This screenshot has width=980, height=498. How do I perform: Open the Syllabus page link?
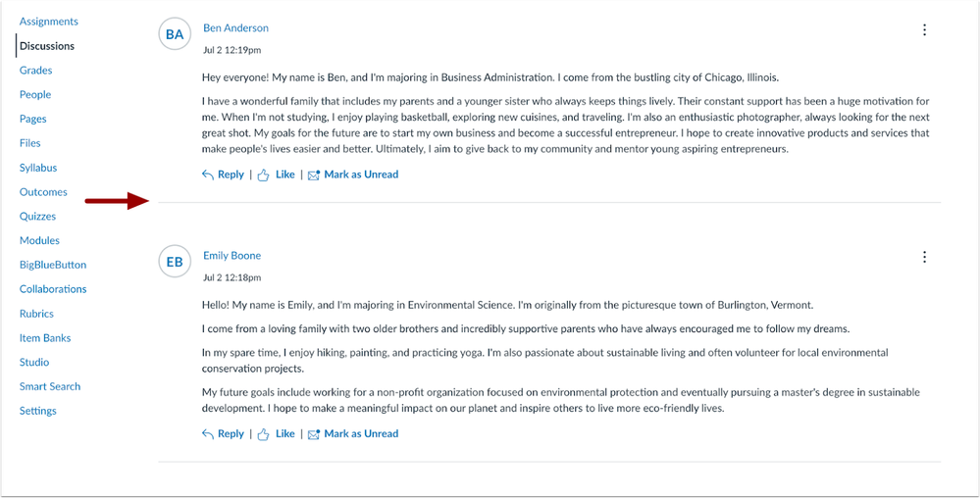tap(38, 168)
